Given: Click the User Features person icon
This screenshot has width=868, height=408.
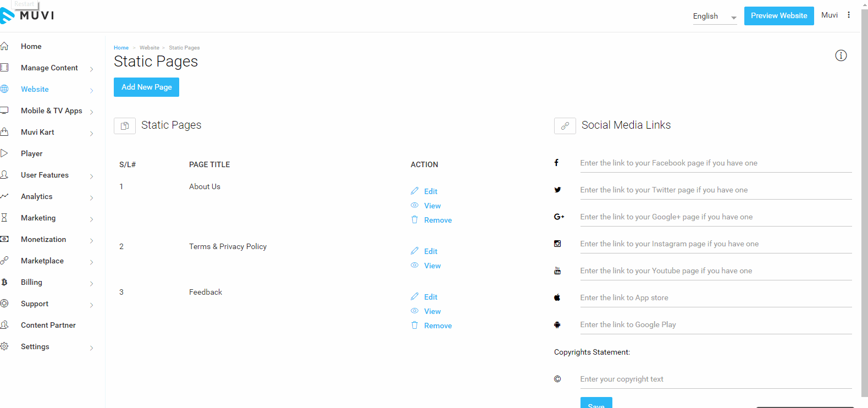Looking at the screenshot, I should 4,175.
